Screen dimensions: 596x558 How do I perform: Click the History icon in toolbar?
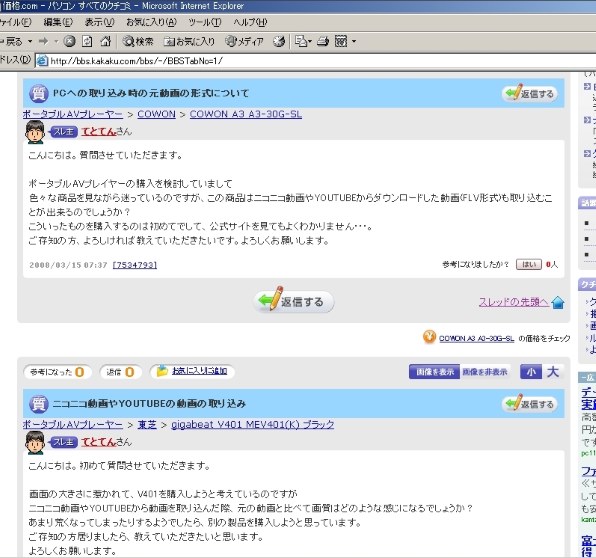click(x=279, y=41)
